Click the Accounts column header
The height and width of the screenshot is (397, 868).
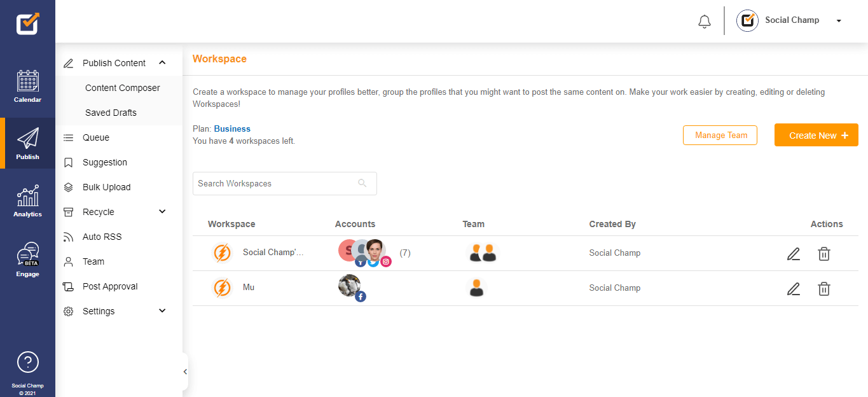click(x=355, y=224)
